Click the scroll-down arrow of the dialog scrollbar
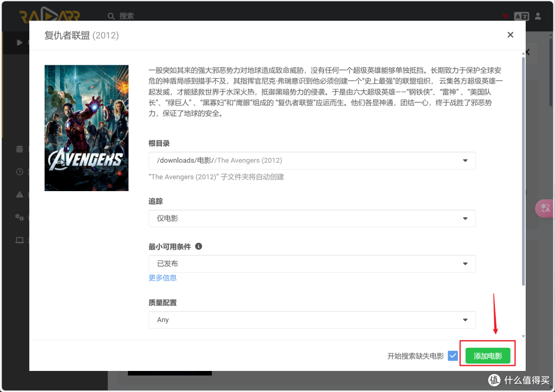Screen dimensions: 555x392 [523, 337]
